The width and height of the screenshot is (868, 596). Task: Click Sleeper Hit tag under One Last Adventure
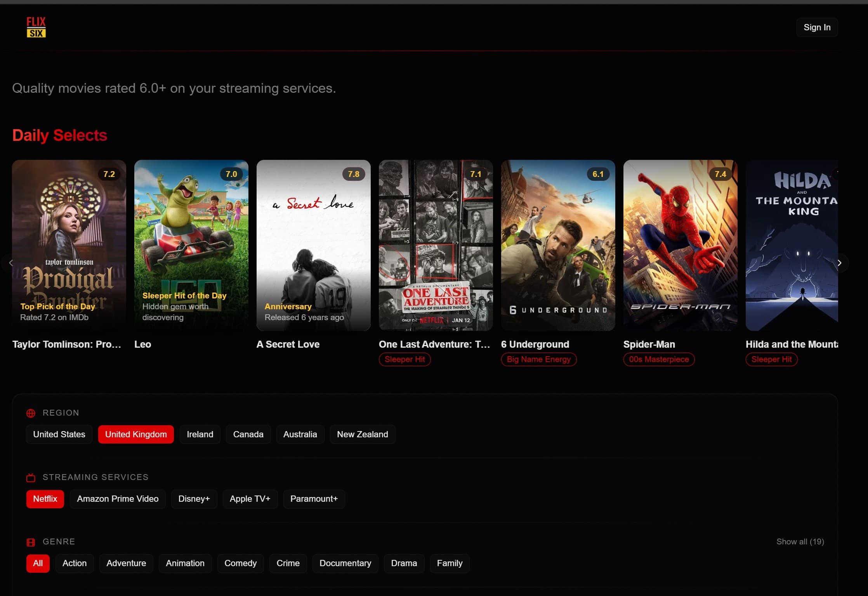click(x=405, y=359)
